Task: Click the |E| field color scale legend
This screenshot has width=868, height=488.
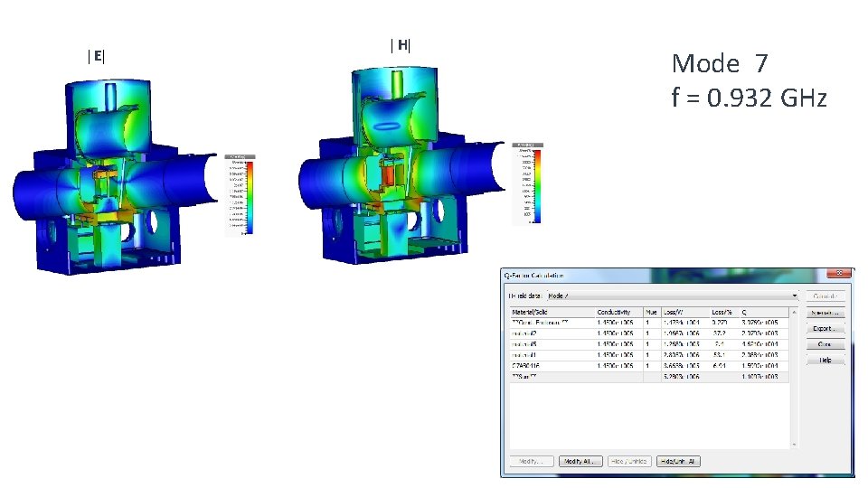Action: [x=241, y=195]
